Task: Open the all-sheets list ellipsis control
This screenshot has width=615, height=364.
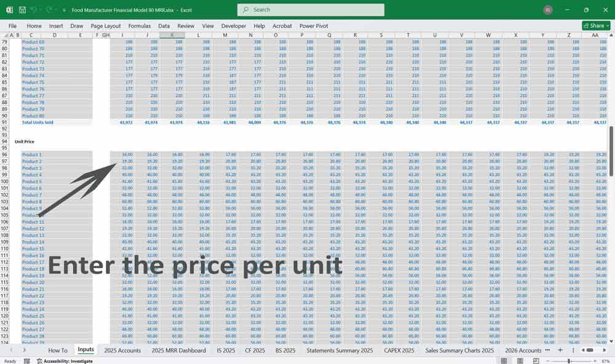Action: pyautogui.click(x=547, y=349)
